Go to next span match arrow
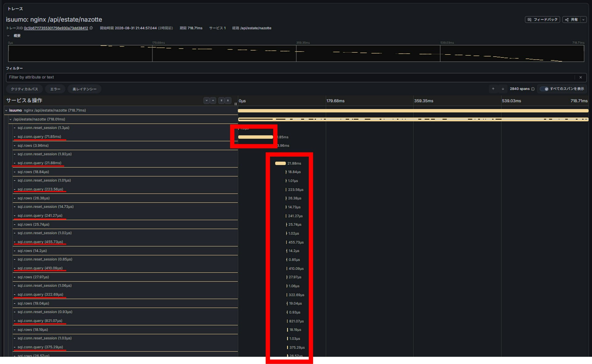This screenshot has height=364, width=592. 503,89
